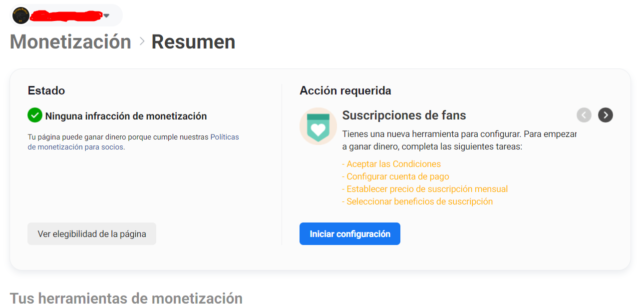Select Configurar cuenta de pago task
Image resolution: width=644 pixels, height=304 pixels.
[x=395, y=176]
